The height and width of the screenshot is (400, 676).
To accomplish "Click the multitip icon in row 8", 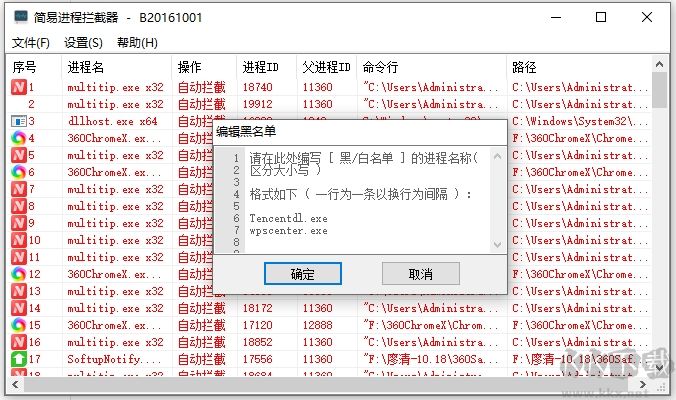I will tap(19, 206).
